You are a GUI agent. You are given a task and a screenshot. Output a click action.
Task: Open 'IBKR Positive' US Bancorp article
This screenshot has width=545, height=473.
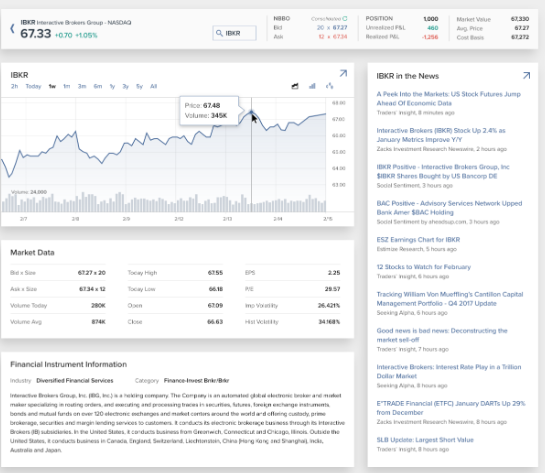click(443, 171)
